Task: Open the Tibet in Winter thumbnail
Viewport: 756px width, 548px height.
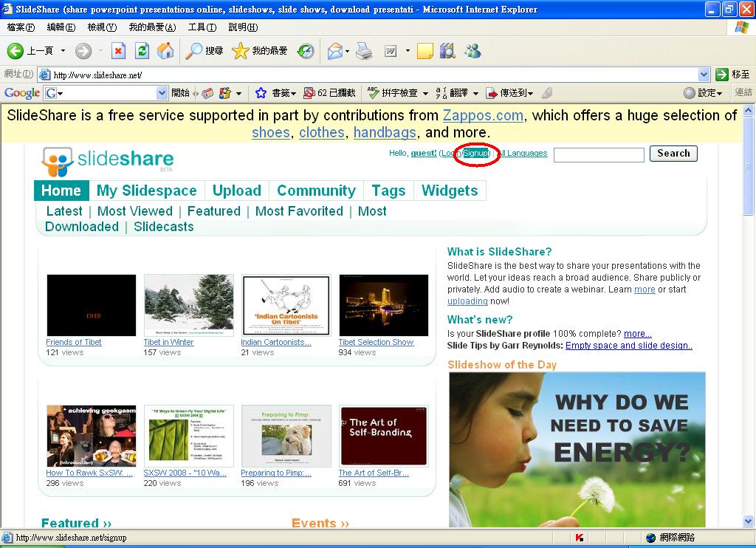Action: [188, 305]
